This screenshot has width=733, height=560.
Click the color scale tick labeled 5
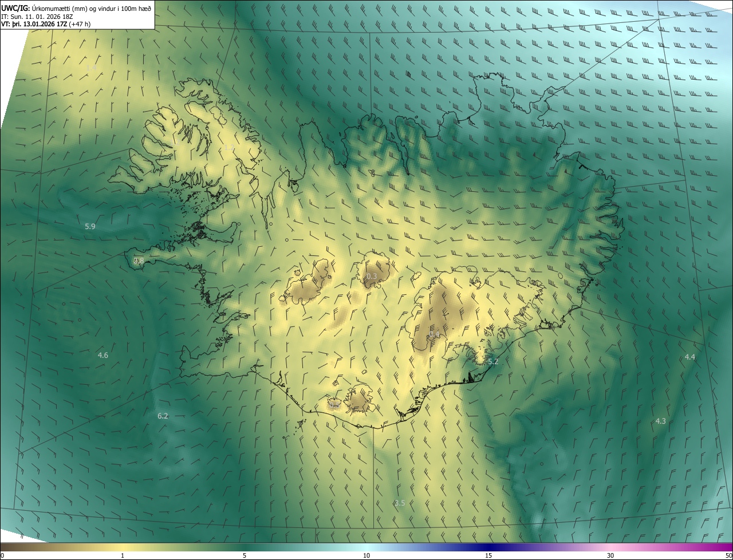(245, 555)
